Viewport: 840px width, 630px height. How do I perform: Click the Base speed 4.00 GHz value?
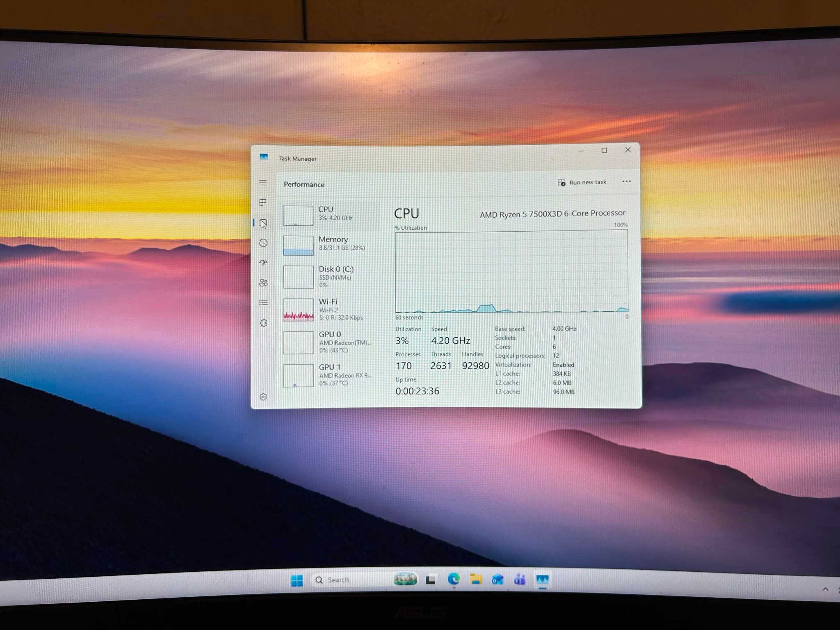564,329
